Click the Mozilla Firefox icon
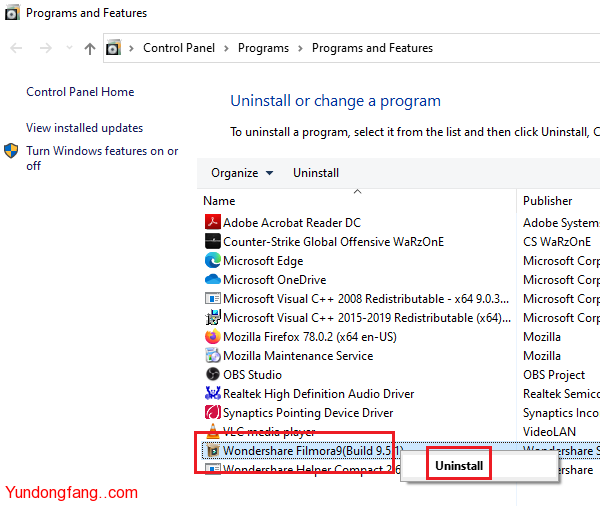 (212, 336)
